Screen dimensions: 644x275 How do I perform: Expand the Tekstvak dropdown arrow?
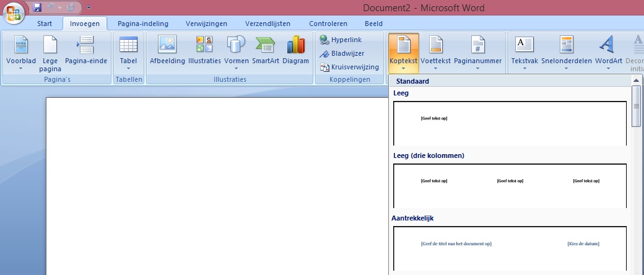[524, 69]
